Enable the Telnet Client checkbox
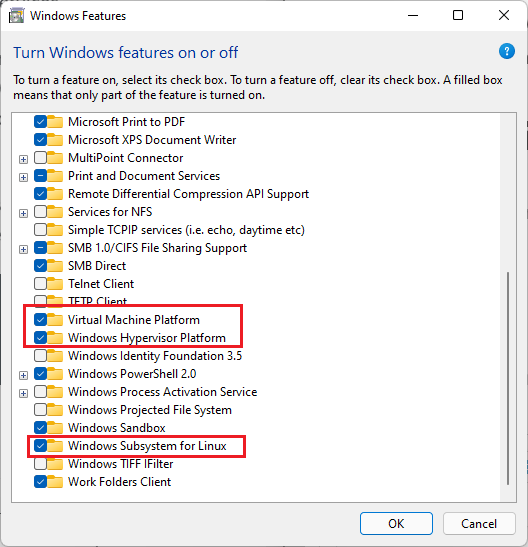Viewport: 528px width, 547px height. point(40,283)
